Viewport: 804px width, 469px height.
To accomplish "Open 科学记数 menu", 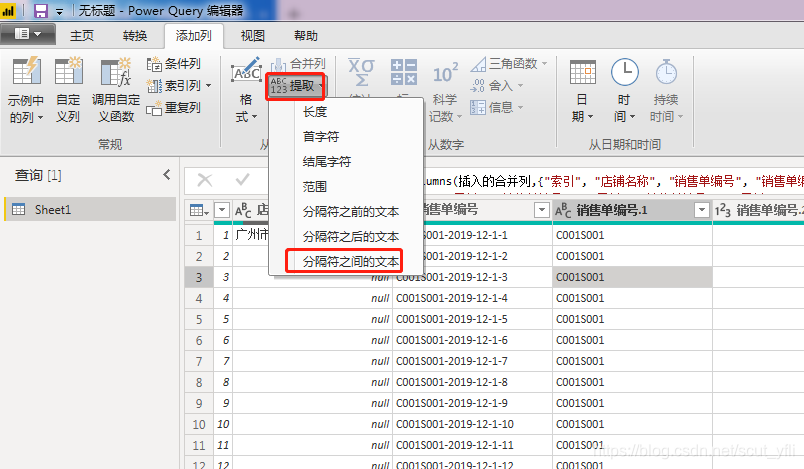I will 445,90.
